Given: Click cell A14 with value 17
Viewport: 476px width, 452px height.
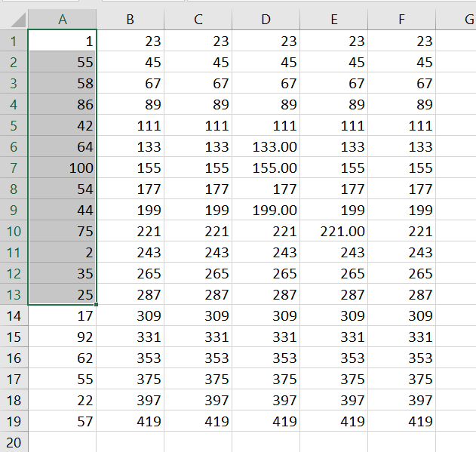Looking at the screenshot, I should click(x=62, y=316).
